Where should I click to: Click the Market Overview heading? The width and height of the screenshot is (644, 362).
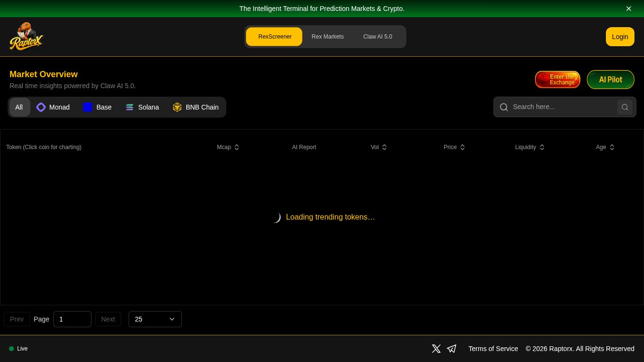pos(43,74)
